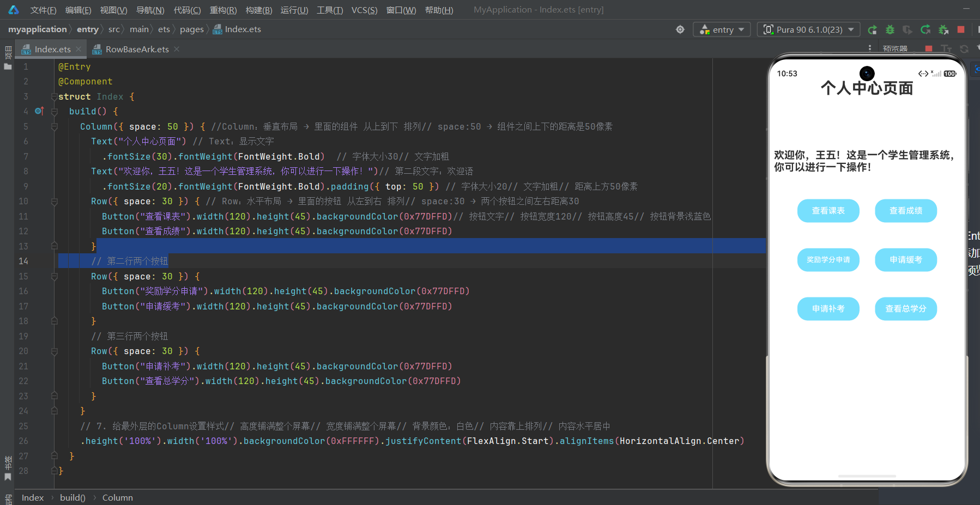
Task: Open the 工具(T) menu
Action: (x=330, y=10)
